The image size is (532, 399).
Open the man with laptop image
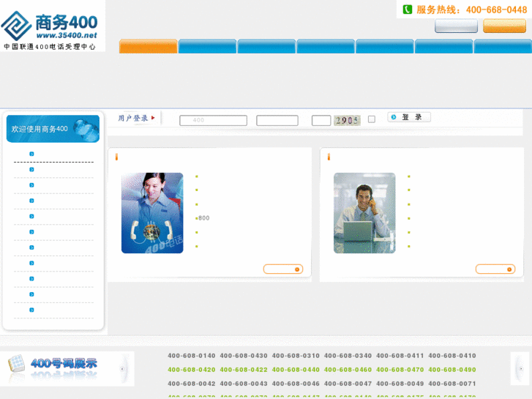[x=364, y=213]
